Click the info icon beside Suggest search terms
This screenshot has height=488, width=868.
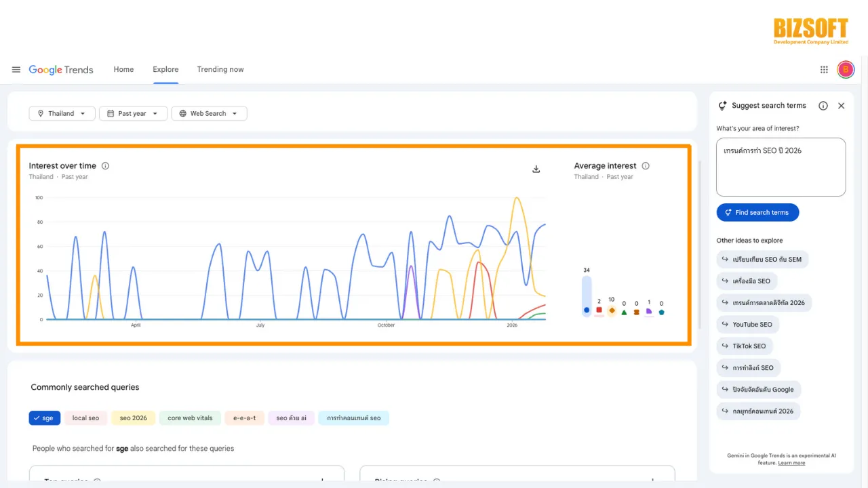[823, 106]
